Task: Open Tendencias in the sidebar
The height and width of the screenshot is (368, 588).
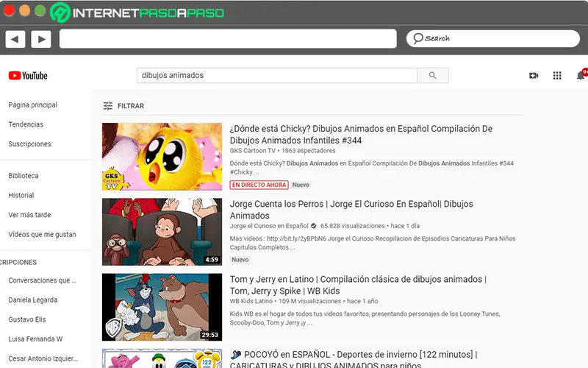Action: pyautogui.click(x=26, y=124)
